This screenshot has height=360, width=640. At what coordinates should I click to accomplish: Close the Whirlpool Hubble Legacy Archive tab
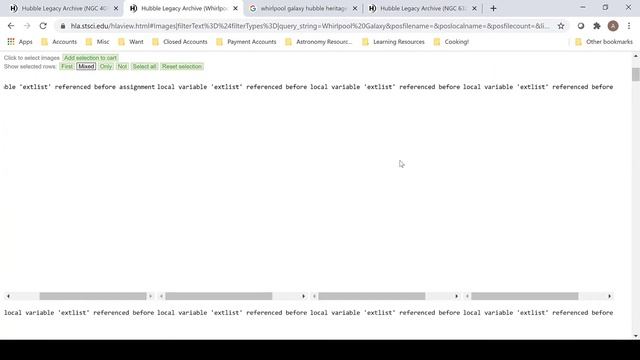[235, 8]
